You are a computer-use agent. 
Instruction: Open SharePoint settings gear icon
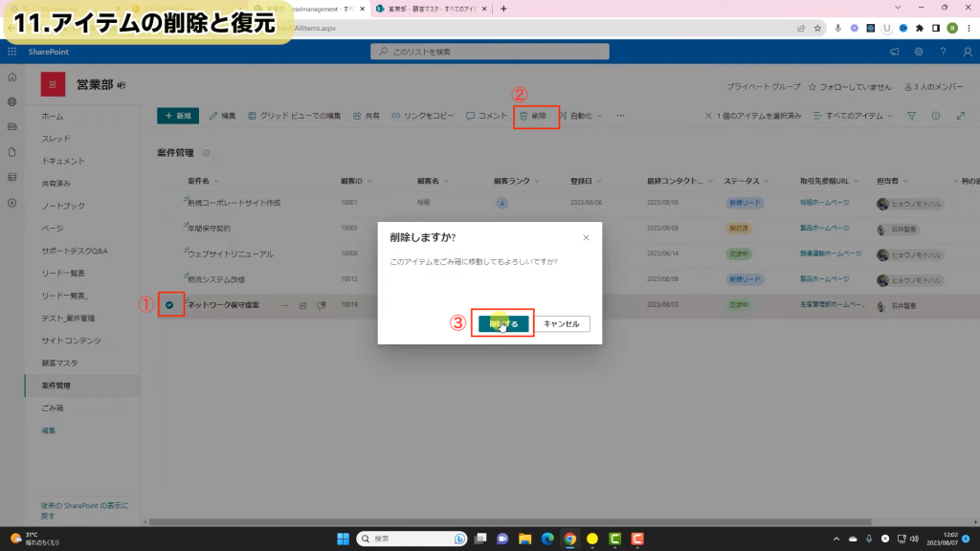point(919,51)
